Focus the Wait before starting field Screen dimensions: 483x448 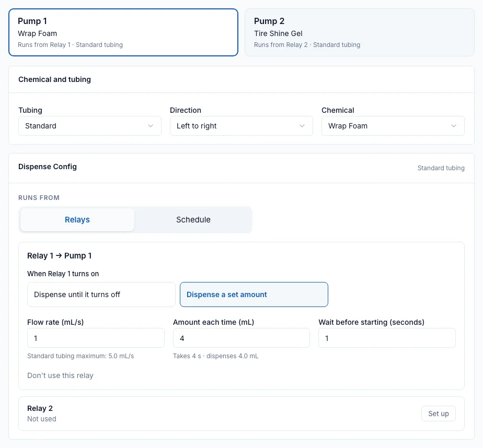[x=387, y=338]
